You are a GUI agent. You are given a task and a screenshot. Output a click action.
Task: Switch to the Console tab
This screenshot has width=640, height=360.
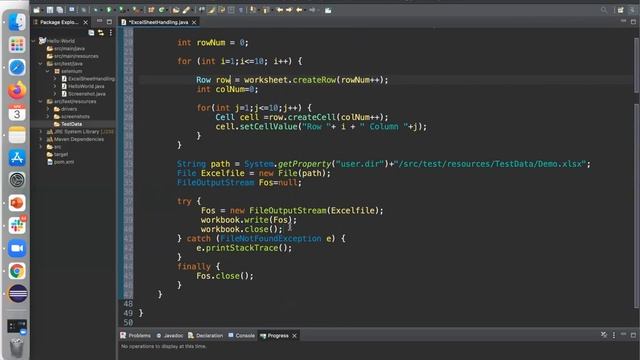coord(241,336)
